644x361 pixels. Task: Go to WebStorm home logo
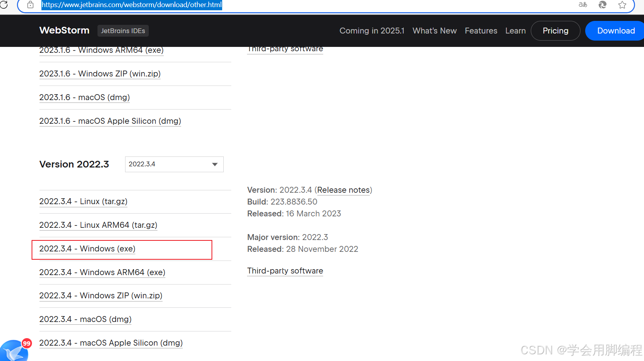64,30
